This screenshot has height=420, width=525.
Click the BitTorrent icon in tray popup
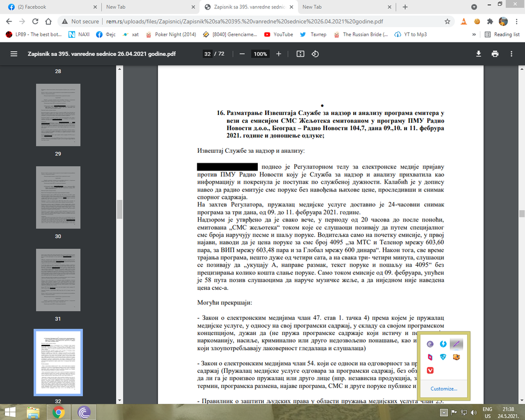[430, 344]
